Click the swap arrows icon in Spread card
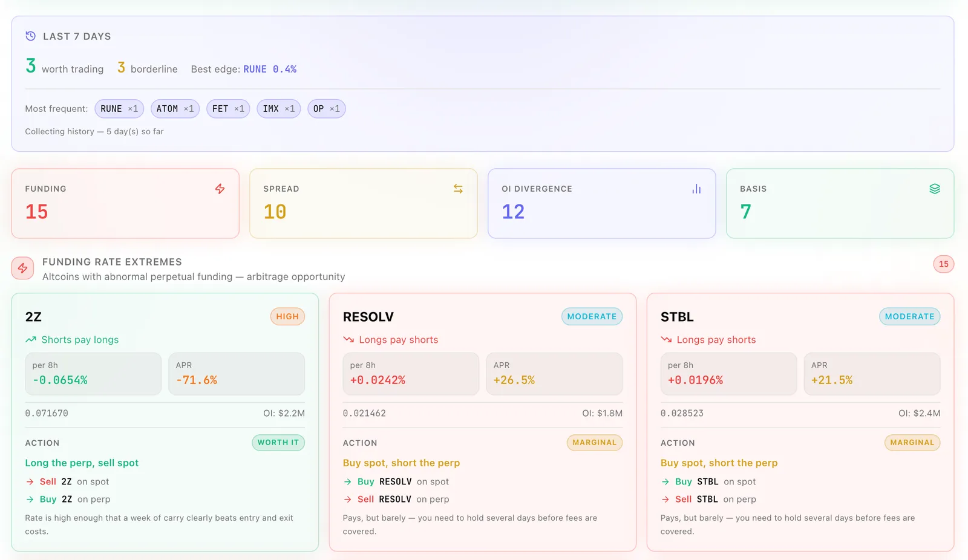Screen dimensions: 968x560 [x=458, y=189]
